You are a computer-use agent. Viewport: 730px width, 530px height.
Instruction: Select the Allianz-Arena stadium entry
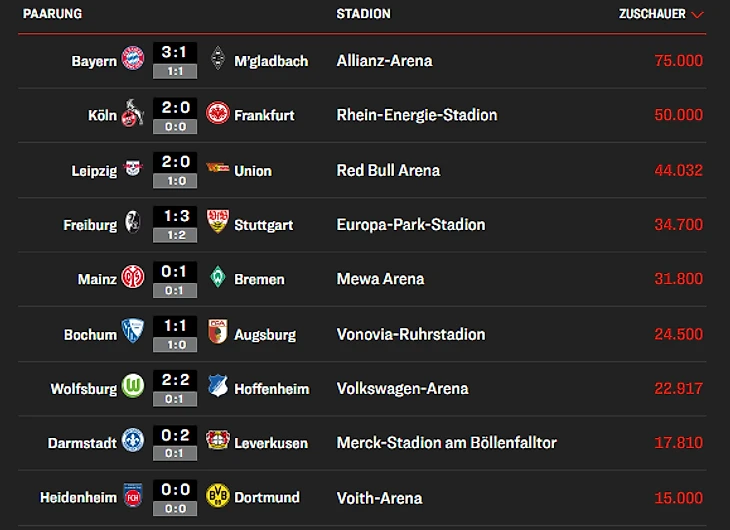384,61
